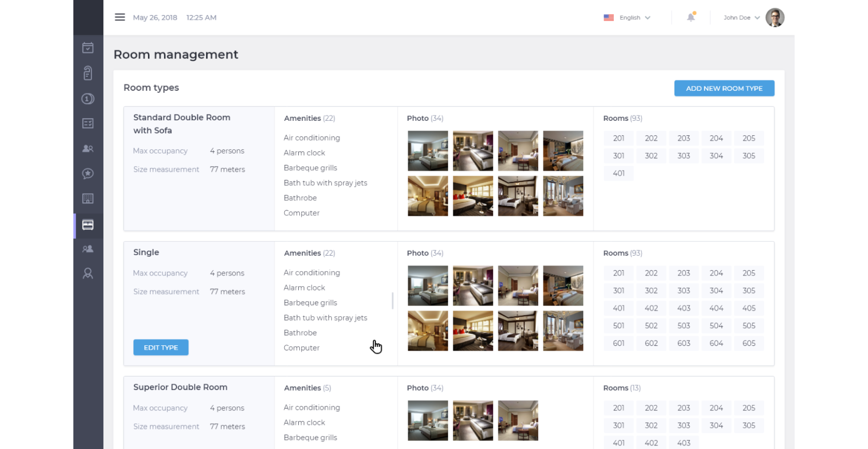Click Bathrobe amenity in Single room
Viewport: 868px width, 449px height.
[300, 333]
